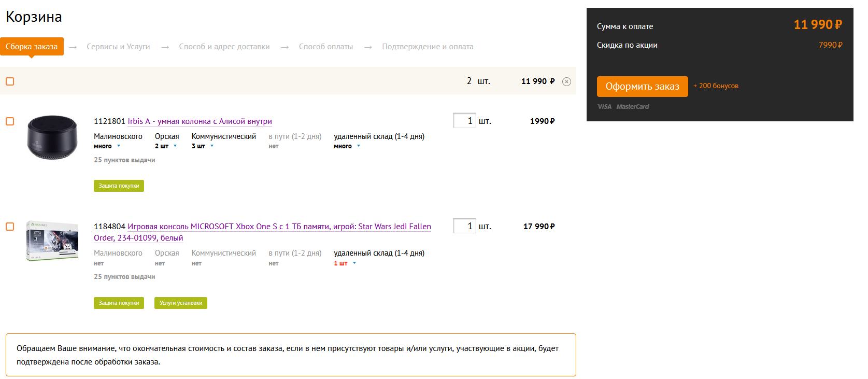Click the article number '1121801'
Screen dimensions: 868x379
pos(109,121)
